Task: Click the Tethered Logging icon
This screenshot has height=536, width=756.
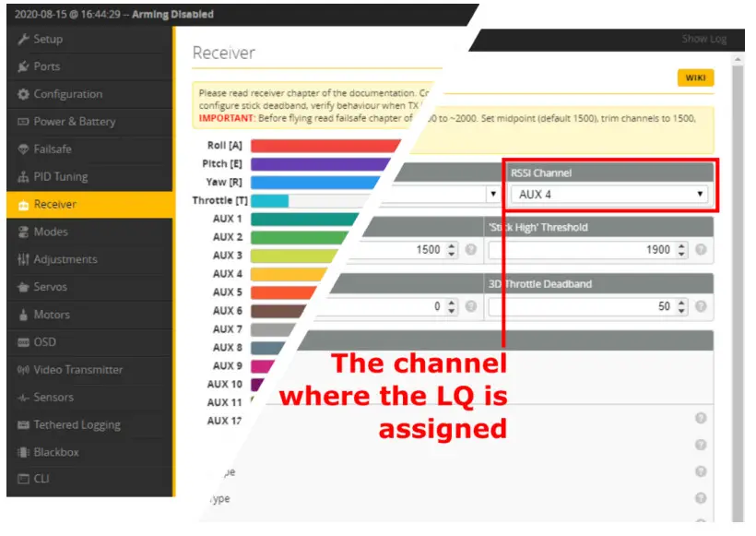Action: [23, 425]
